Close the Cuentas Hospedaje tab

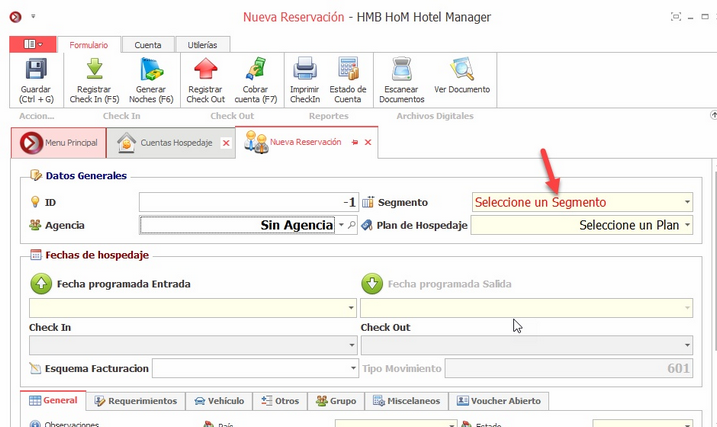point(225,144)
